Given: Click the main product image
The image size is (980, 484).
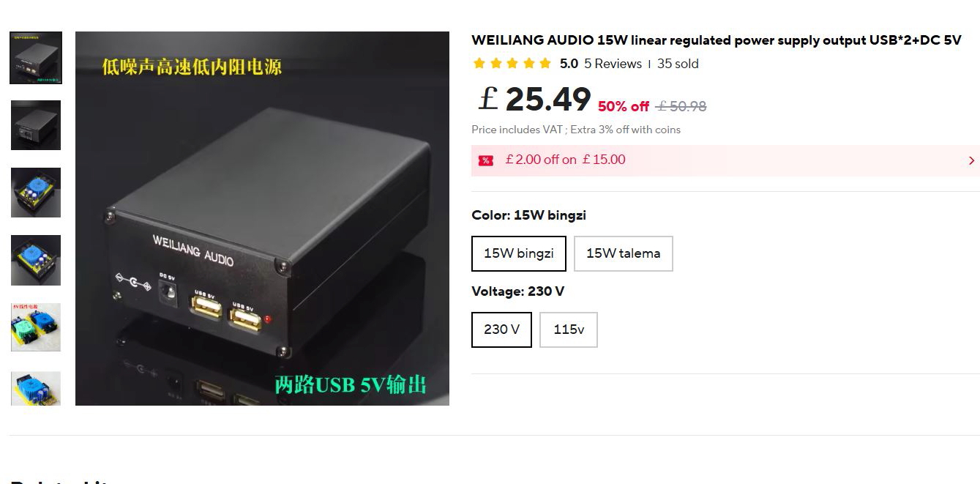Looking at the screenshot, I should (x=262, y=218).
